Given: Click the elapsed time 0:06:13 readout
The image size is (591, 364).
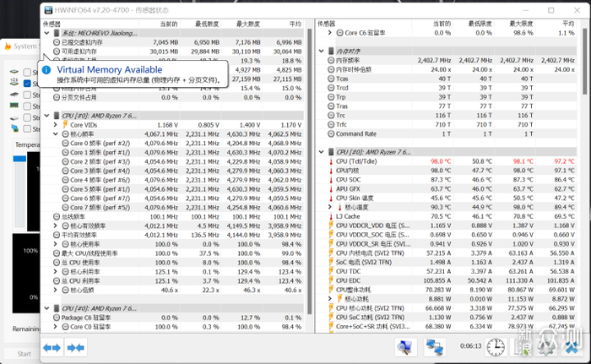Looking at the screenshot, I should point(470,346).
